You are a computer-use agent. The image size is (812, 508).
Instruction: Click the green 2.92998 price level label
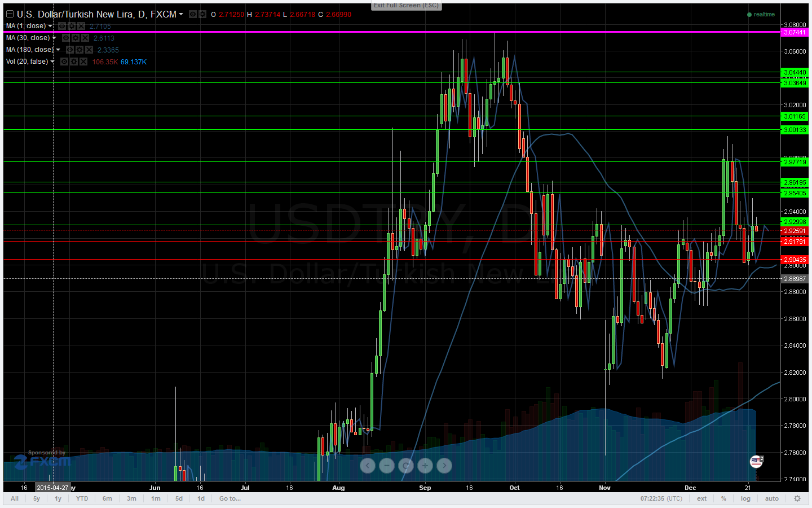795,222
